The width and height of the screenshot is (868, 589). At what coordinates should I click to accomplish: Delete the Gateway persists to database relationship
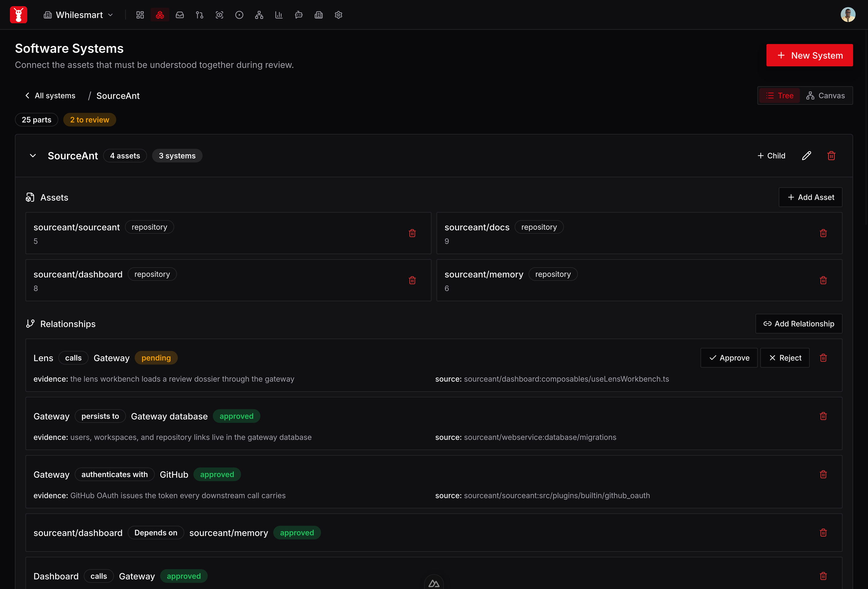(823, 416)
